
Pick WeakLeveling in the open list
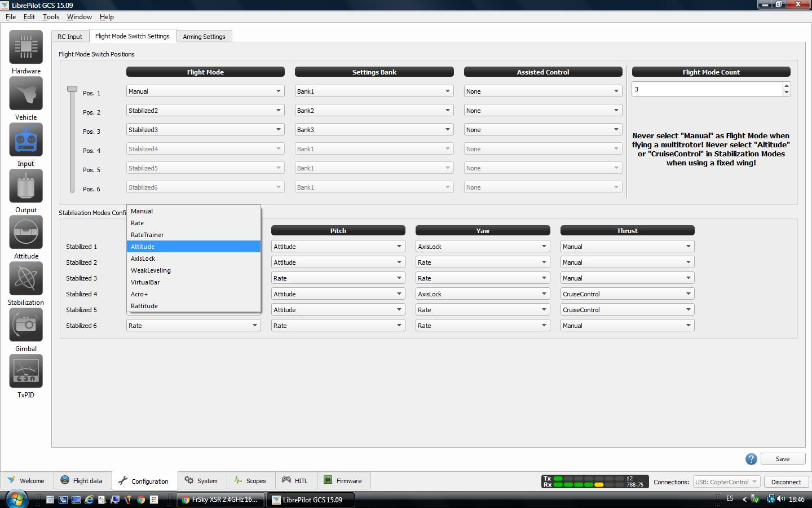(151, 270)
